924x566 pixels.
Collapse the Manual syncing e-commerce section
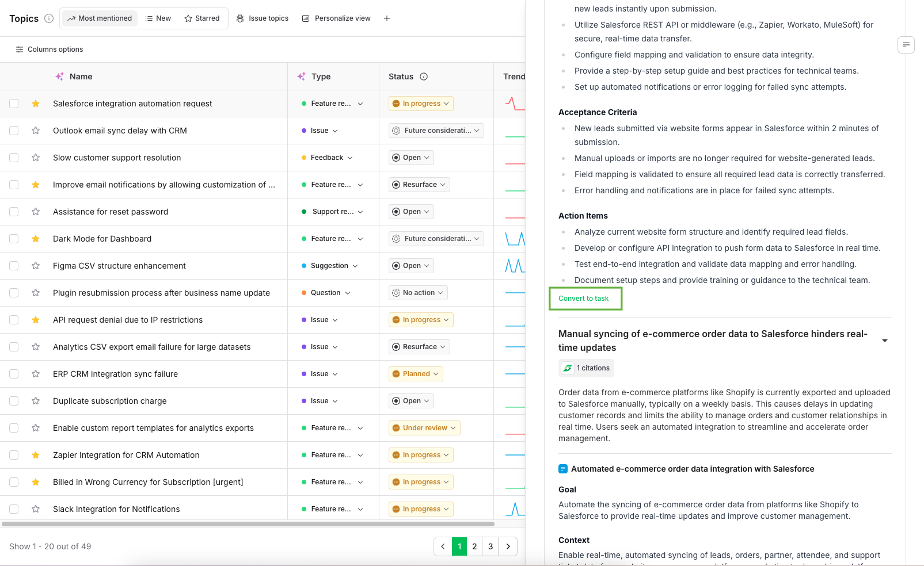[x=884, y=341]
